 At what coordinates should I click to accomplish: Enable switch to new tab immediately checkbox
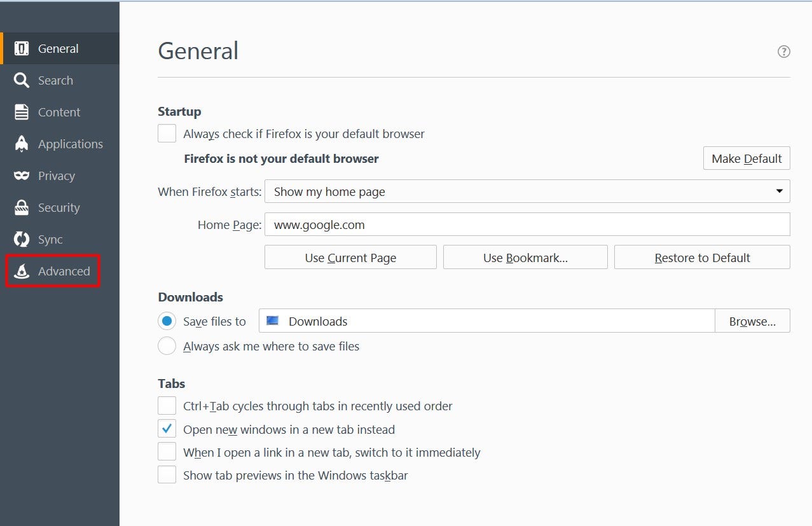tap(167, 452)
